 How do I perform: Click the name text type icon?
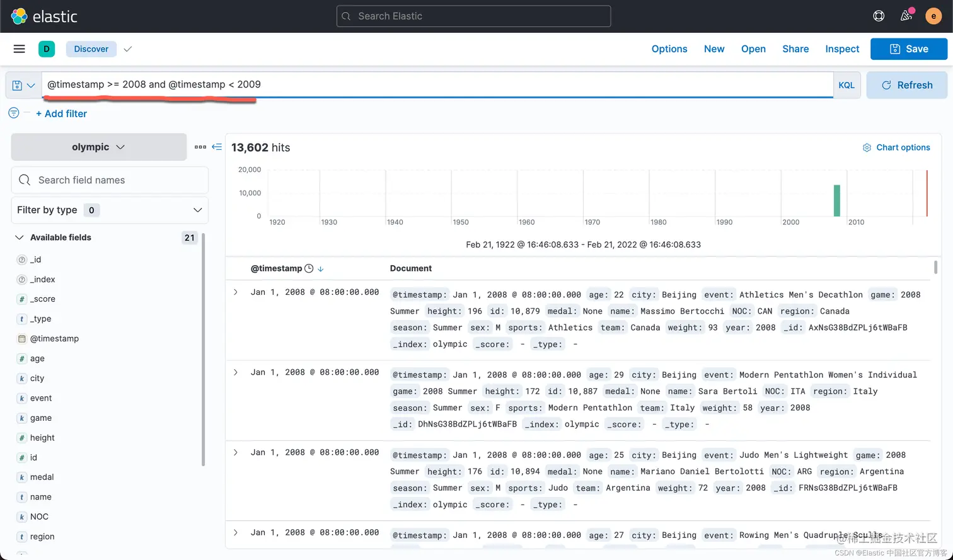click(22, 497)
